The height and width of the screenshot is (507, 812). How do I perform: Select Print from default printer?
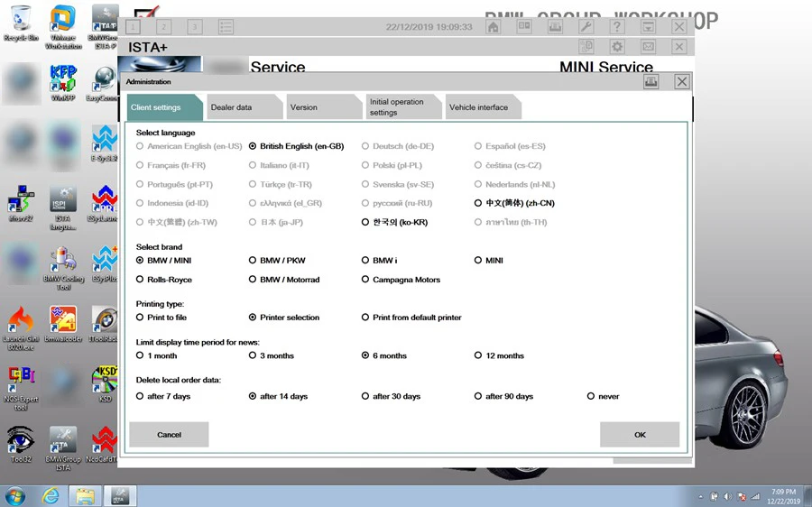point(411,318)
